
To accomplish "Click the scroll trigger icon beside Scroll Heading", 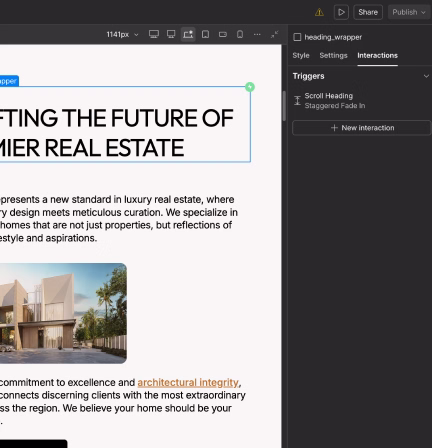I will 297,100.
